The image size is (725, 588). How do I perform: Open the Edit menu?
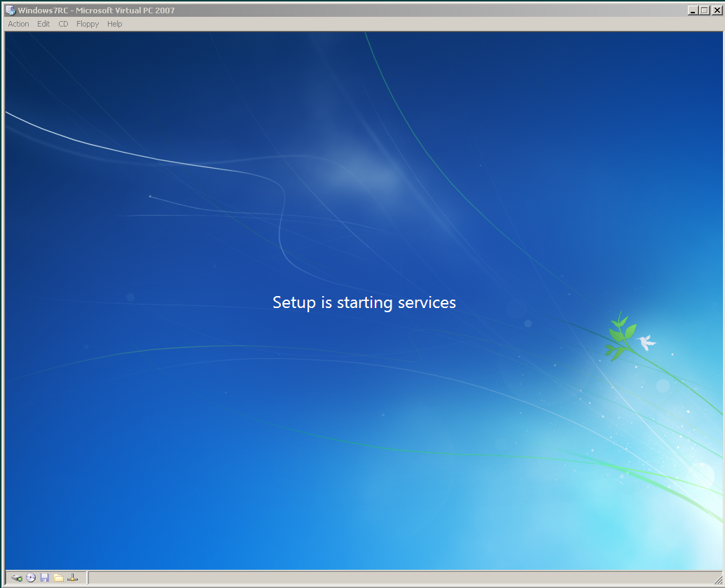click(43, 24)
